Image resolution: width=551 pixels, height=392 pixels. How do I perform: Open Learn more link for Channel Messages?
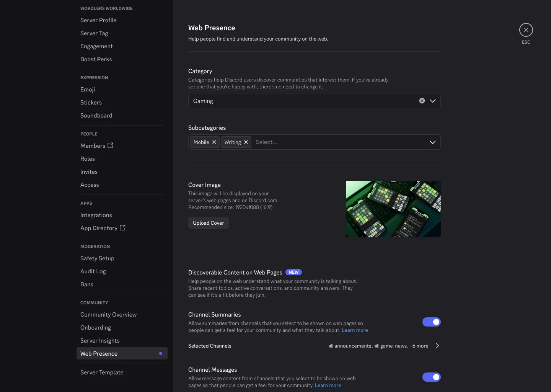[328, 385]
